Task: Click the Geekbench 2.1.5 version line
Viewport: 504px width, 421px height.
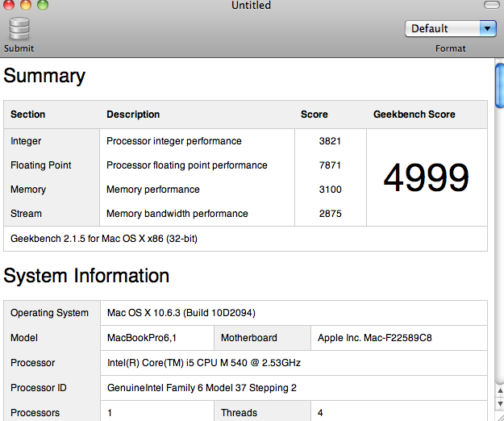Action: [104, 239]
